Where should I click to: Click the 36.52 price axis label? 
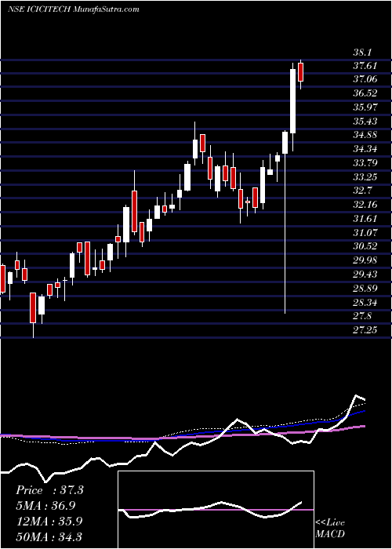coord(365,93)
